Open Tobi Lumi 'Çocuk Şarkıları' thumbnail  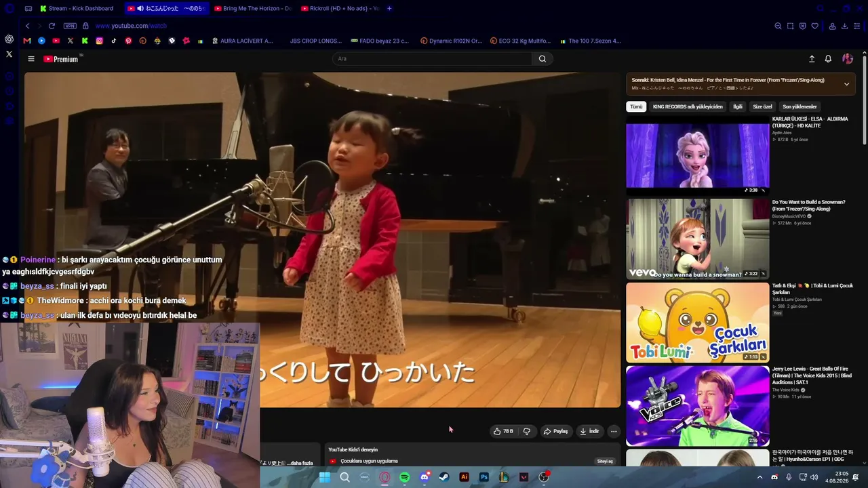698,323
